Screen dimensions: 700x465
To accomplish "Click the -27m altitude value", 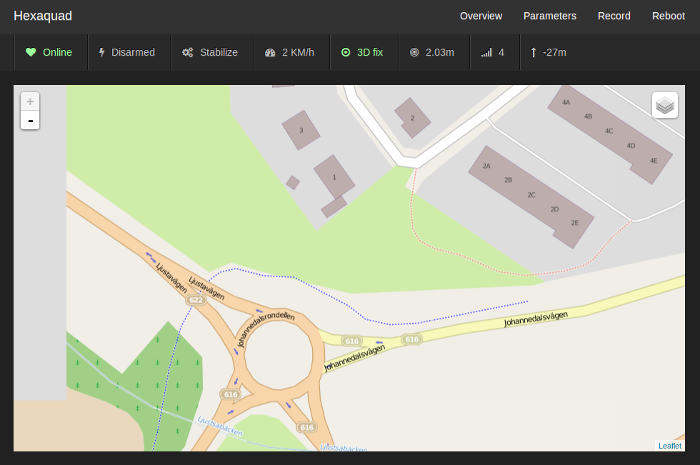I will [554, 52].
